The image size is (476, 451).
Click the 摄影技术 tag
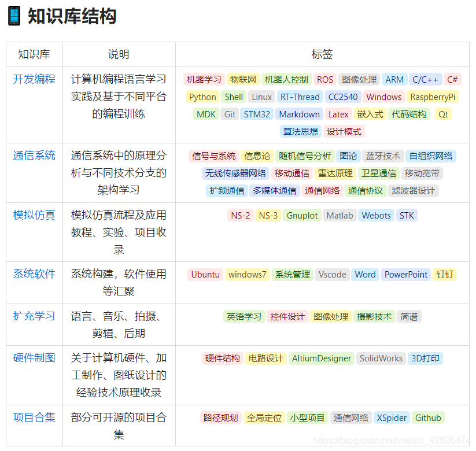pyautogui.click(x=374, y=316)
